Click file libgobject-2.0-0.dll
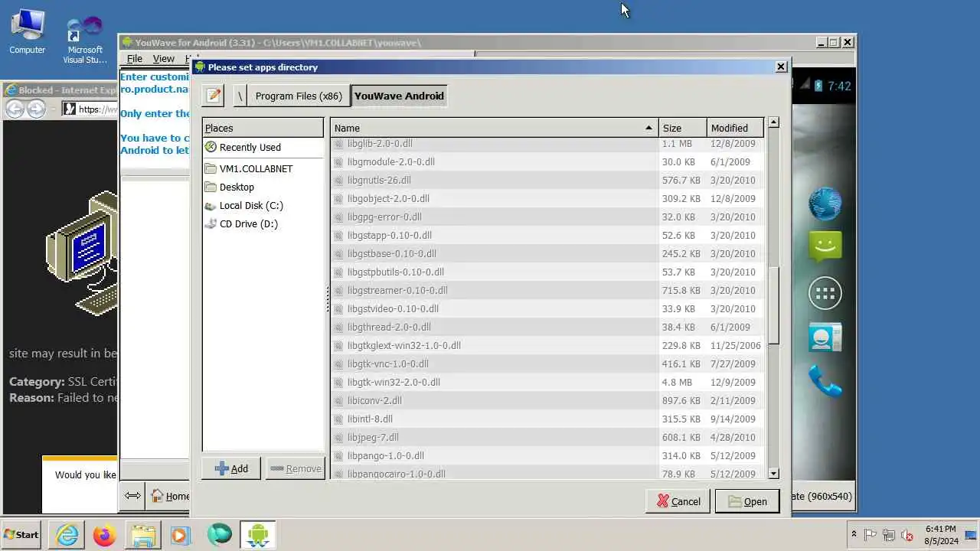This screenshot has height=551, width=980. (x=388, y=198)
